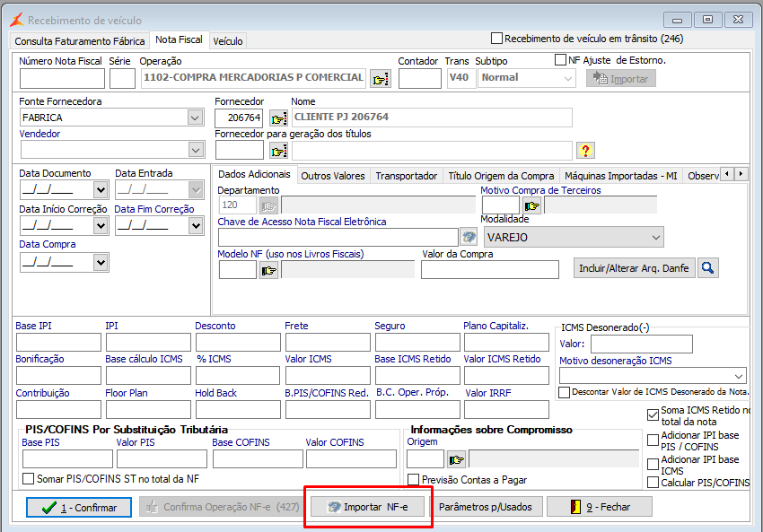Open the Transportador tab

(406, 176)
